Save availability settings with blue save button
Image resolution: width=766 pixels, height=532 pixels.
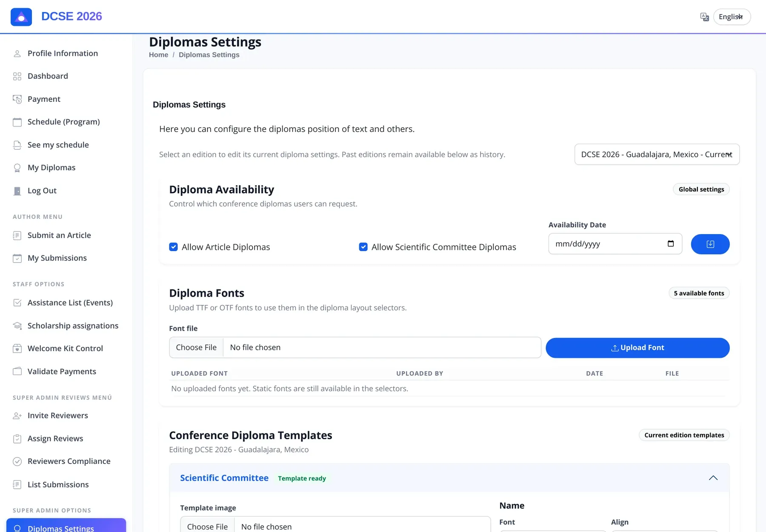click(710, 244)
